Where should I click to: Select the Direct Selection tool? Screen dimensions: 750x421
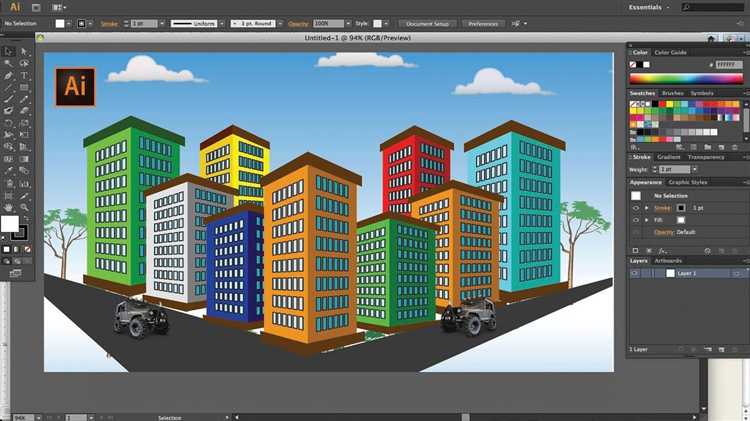click(24, 51)
